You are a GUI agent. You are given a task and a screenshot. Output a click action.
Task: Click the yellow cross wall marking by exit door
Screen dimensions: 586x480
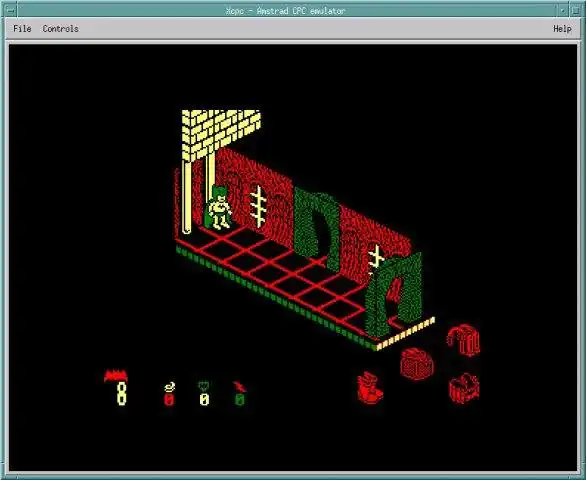click(376, 259)
